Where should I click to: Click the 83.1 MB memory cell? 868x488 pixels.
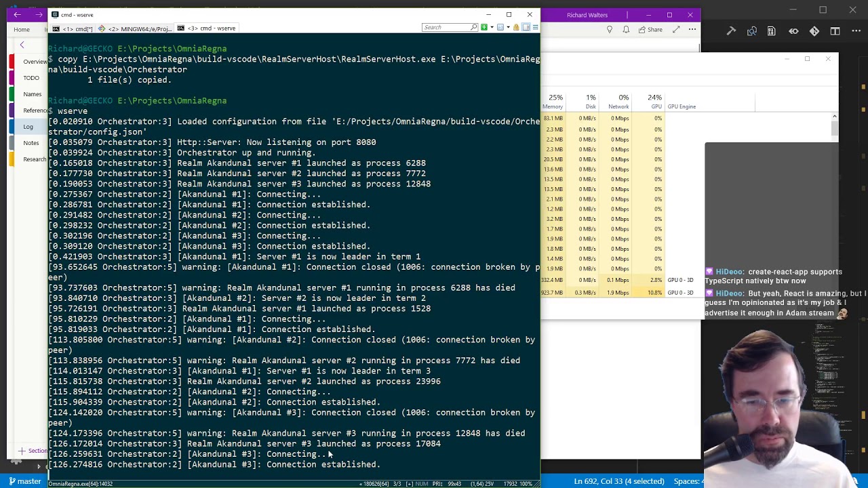[x=553, y=119]
